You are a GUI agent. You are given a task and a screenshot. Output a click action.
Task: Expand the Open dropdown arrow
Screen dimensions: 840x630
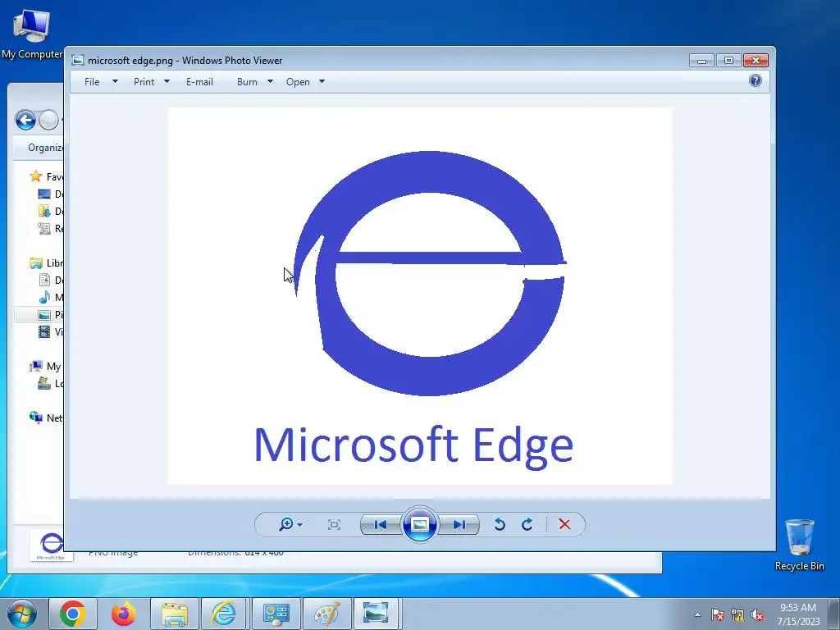pyautogui.click(x=322, y=81)
